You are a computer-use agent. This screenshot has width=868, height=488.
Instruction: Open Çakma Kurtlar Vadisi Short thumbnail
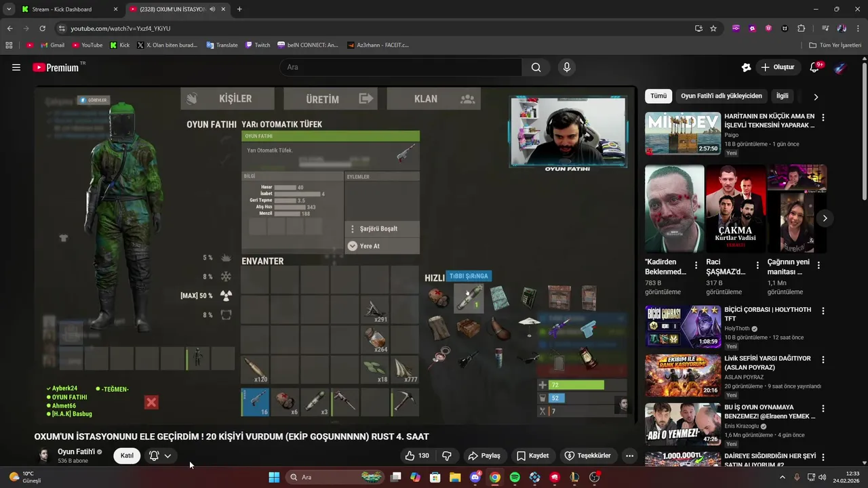[736, 209]
